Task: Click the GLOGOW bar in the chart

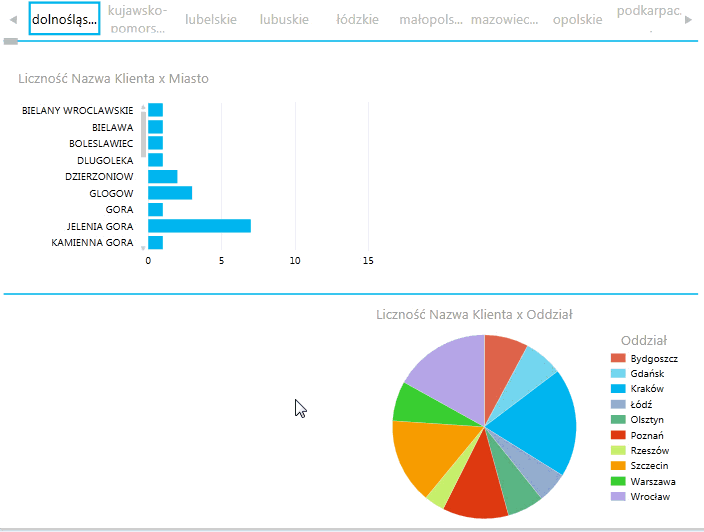Action: [169, 193]
